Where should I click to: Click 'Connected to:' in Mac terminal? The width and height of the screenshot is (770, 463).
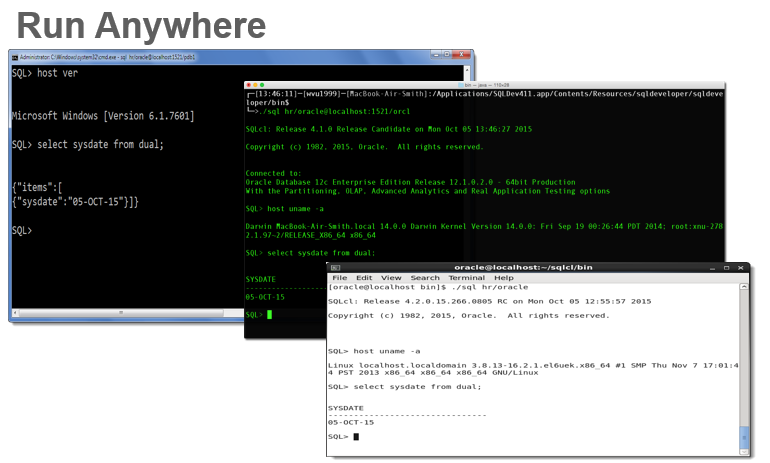pos(273,173)
